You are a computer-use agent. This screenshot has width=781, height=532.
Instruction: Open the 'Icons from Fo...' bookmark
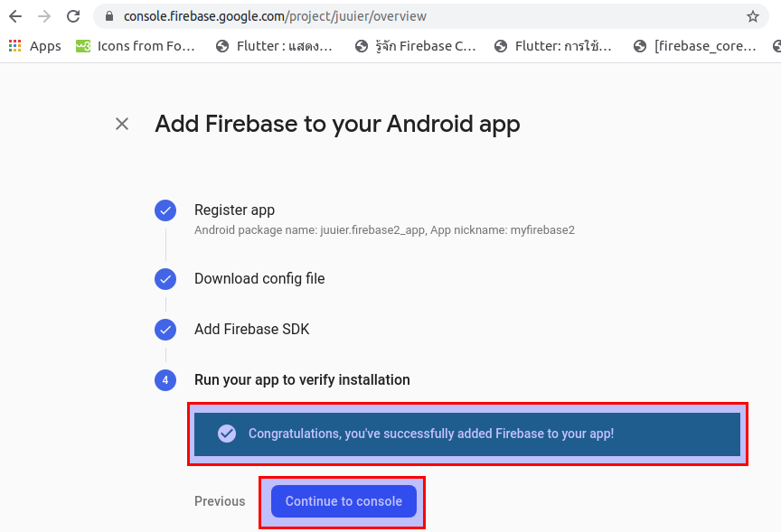pos(136,45)
